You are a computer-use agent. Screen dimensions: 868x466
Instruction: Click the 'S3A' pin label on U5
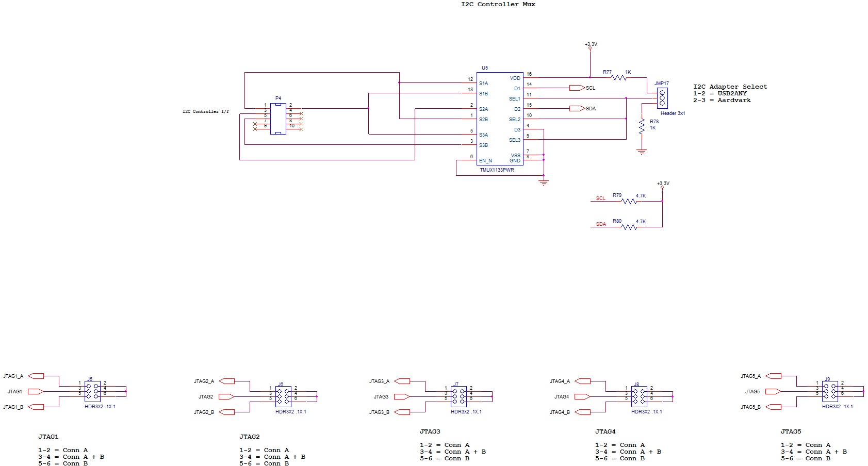(x=483, y=135)
